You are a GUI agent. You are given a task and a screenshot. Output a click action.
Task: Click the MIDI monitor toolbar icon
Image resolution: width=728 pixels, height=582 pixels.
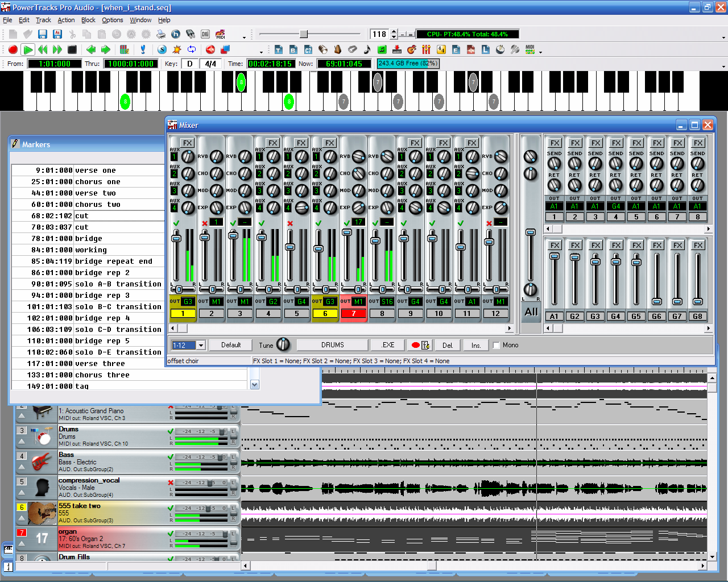[530, 50]
